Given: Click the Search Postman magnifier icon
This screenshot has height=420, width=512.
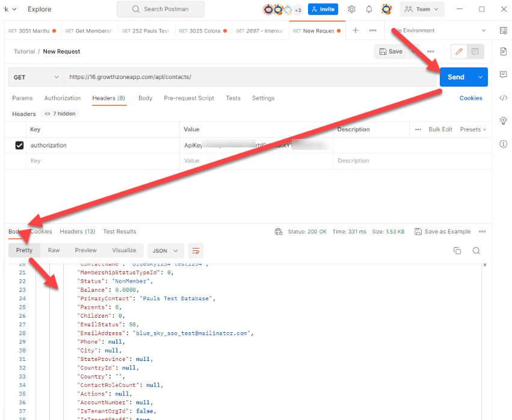Looking at the screenshot, I should (x=136, y=9).
